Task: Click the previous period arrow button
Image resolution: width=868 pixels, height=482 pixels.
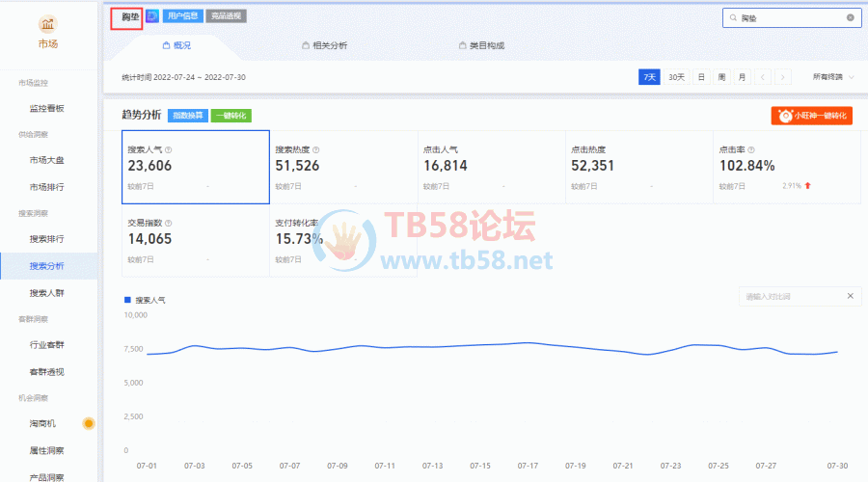Action: pyautogui.click(x=763, y=77)
